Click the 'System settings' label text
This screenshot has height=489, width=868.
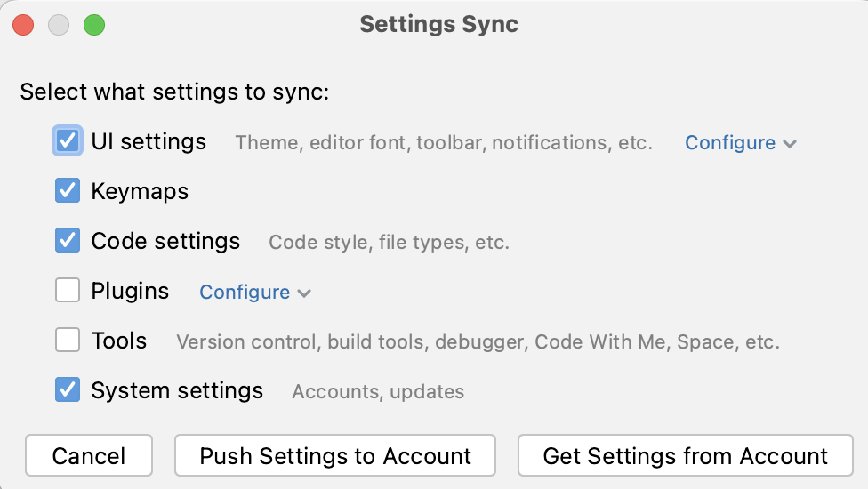(177, 390)
